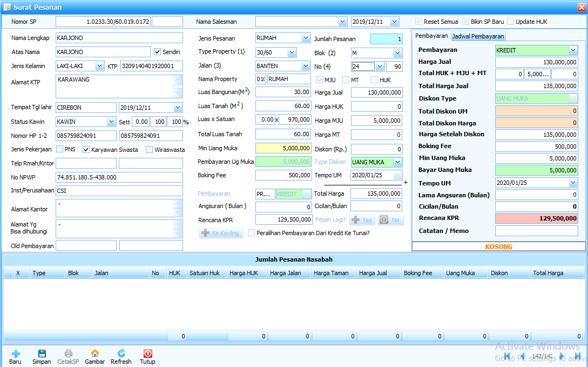Click the Ke Kavling button
Viewport: 588px width, 367px height.
coord(221,233)
